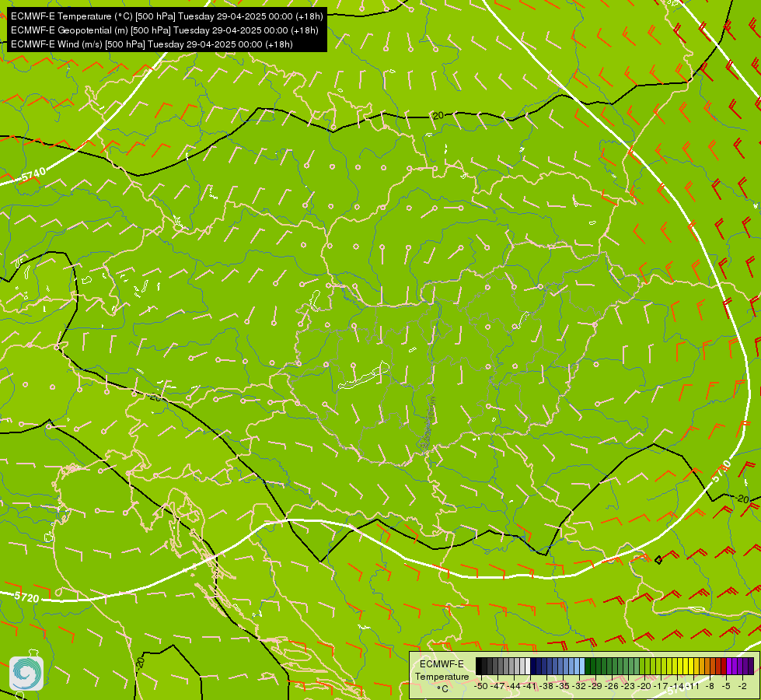Screen dimensions: 761x700
Task: Click the swirl logo icon
Action: (x=26, y=674)
